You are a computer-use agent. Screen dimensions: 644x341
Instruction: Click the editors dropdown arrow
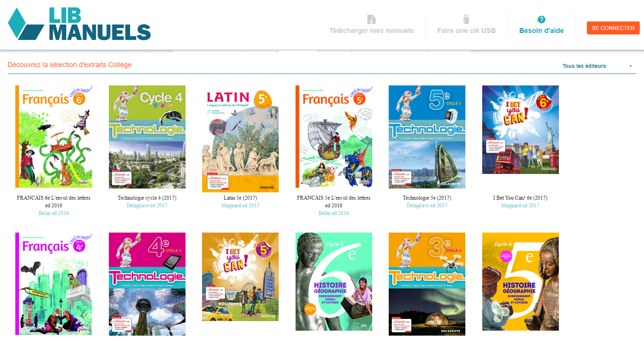coord(631,66)
